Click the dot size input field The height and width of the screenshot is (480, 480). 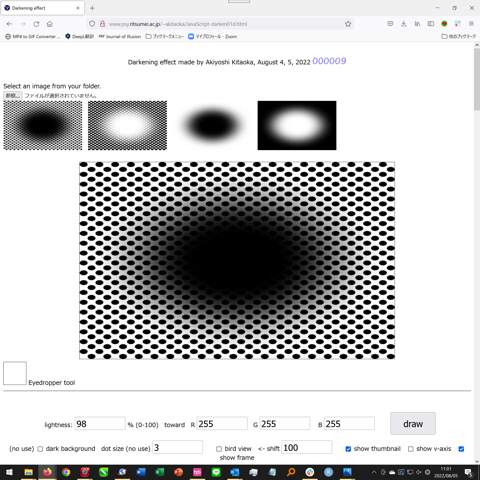pos(178,447)
